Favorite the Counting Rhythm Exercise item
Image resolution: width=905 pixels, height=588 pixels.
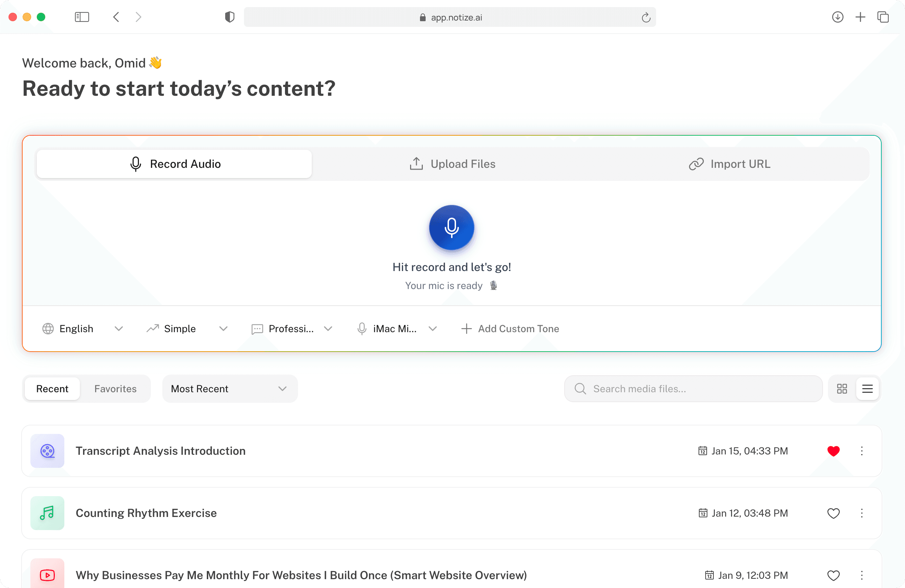pyautogui.click(x=833, y=513)
